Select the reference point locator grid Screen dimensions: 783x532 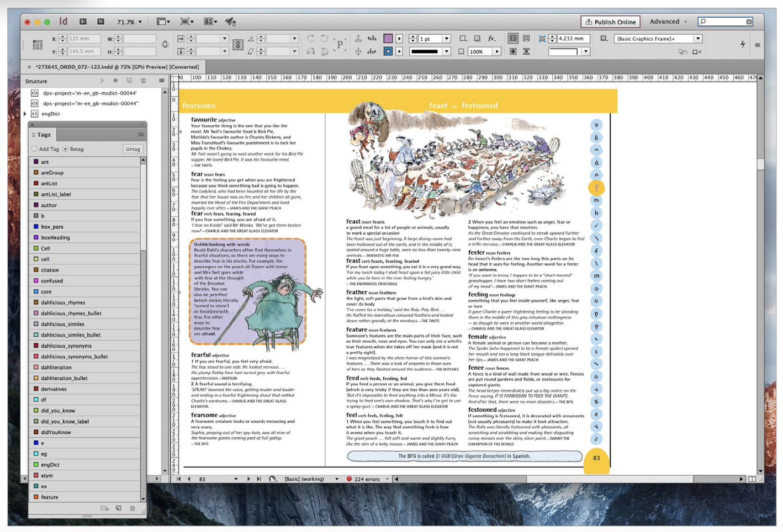(38, 45)
